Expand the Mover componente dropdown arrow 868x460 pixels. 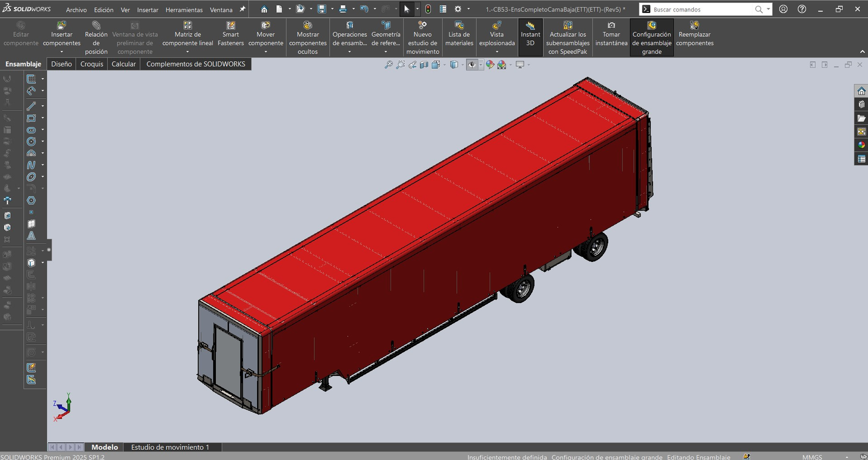pyautogui.click(x=266, y=52)
